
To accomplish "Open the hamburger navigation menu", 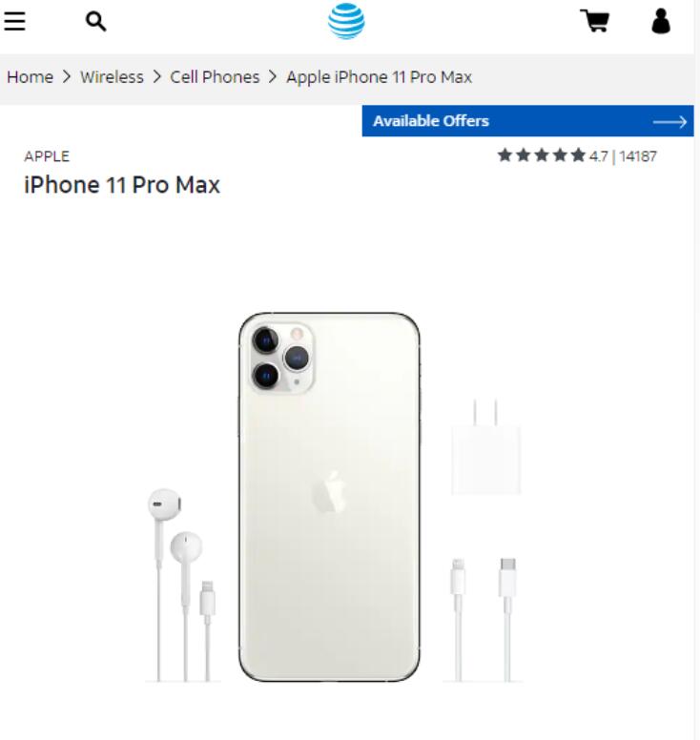I will (14, 21).
